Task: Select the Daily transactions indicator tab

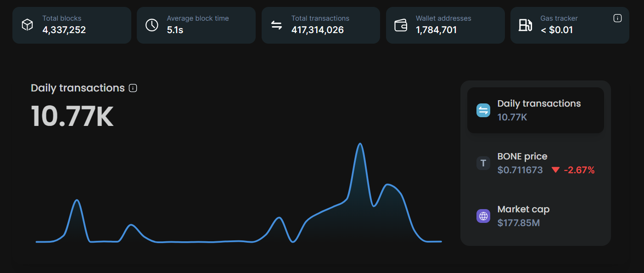Action: pos(536,110)
